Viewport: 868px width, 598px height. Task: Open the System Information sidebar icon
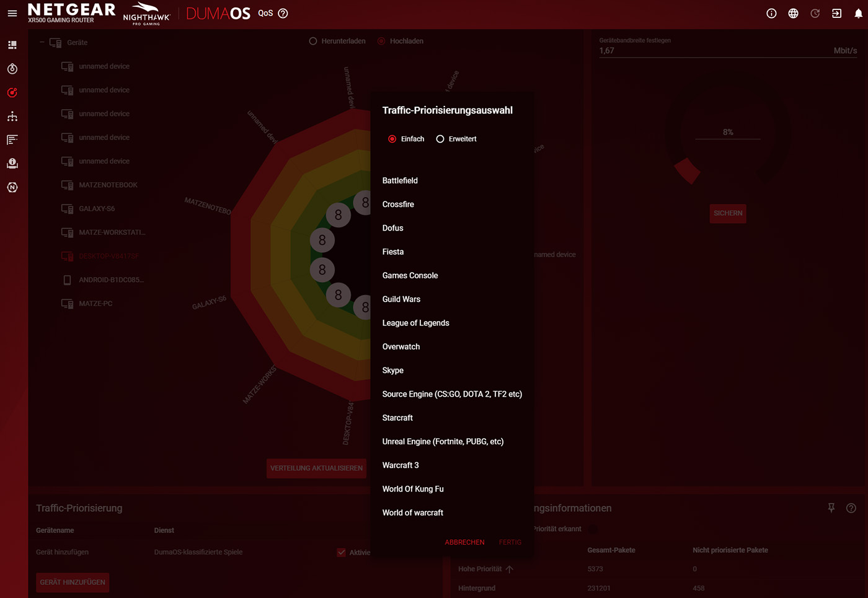[12, 164]
